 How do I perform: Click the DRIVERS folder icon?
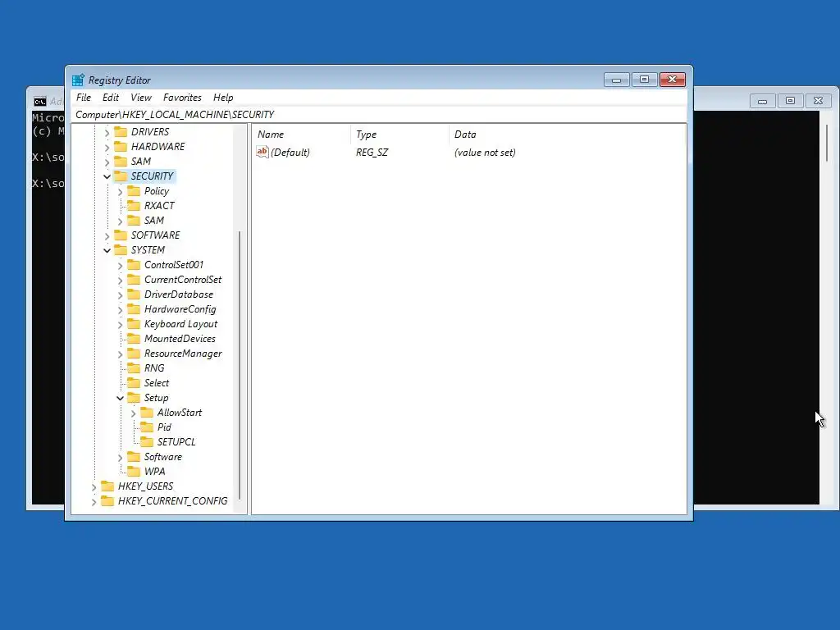tap(121, 132)
